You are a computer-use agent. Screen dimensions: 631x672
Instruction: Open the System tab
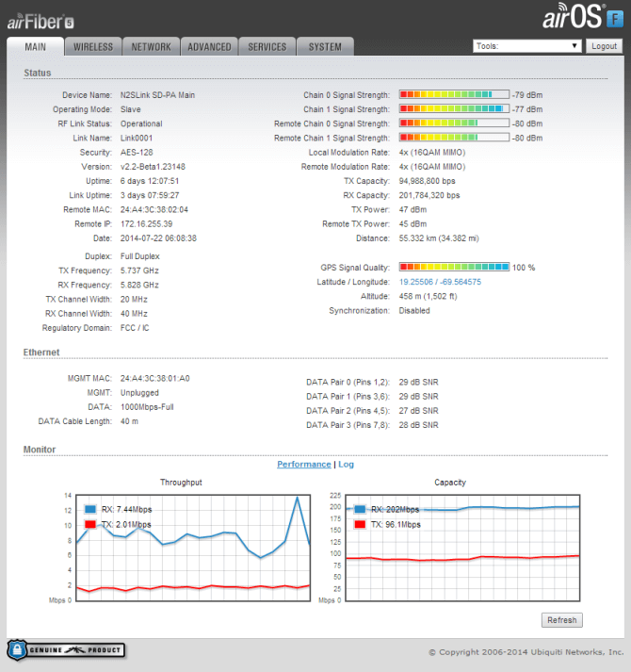325,46
